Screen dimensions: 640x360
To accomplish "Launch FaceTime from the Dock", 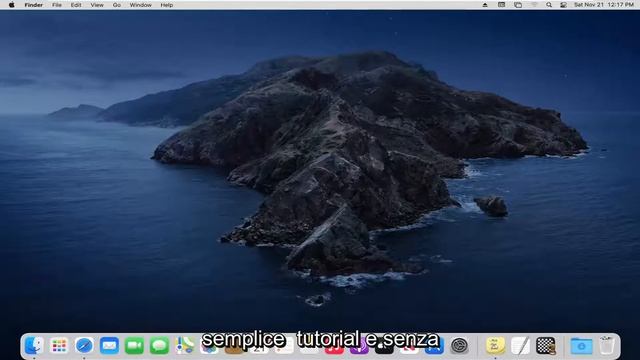I will [134, 346].
